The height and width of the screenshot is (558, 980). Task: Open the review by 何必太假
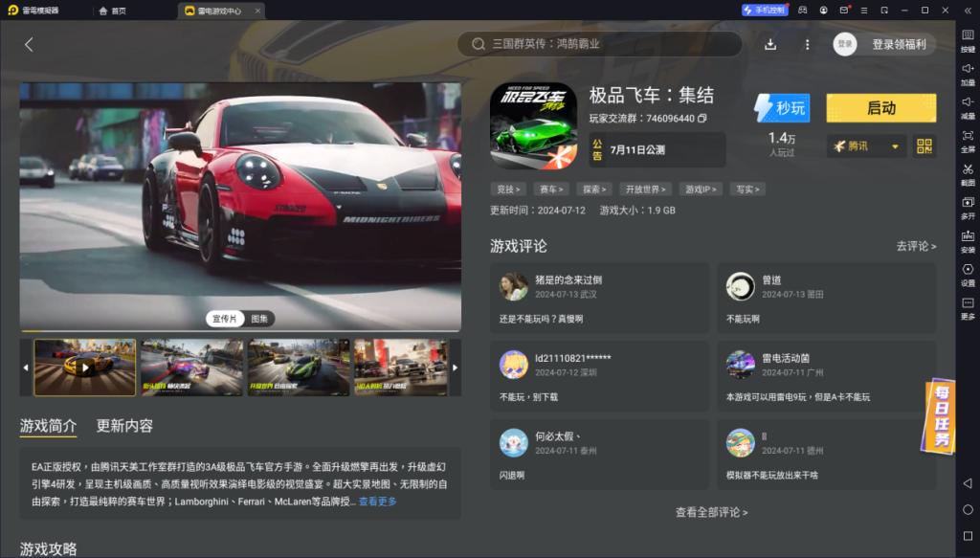pos(600,455)
